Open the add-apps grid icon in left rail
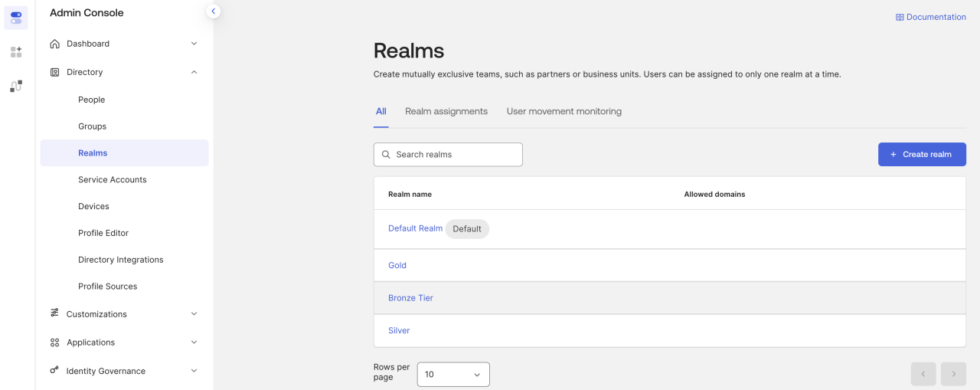Viewport: 980px width, 390px height. coord(16,52)
